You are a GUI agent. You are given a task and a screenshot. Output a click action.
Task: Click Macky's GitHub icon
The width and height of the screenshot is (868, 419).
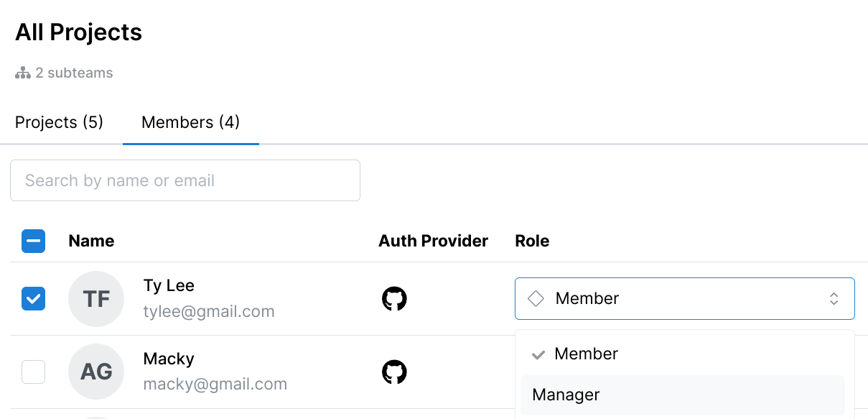394,372
